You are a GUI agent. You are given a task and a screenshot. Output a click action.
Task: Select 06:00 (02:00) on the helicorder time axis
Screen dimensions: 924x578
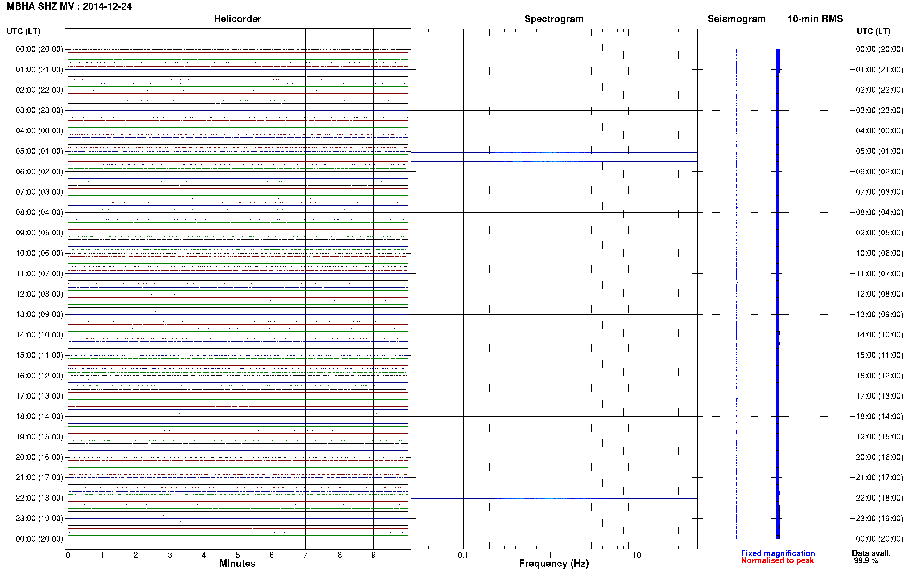click(x=39, y=172)
